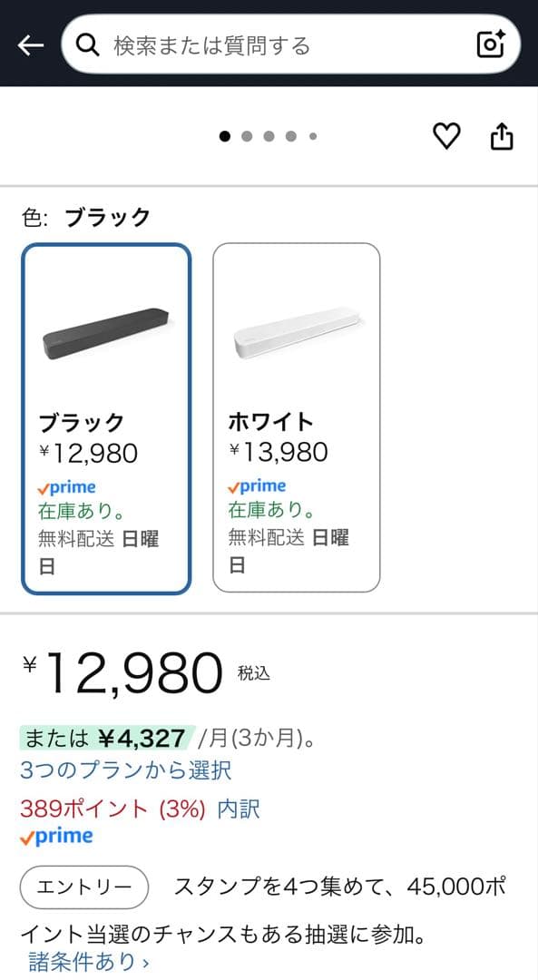The width and height of the screenshot is (538, 980).
Task: Select the first image carousel dot
Action: point(226,136)
